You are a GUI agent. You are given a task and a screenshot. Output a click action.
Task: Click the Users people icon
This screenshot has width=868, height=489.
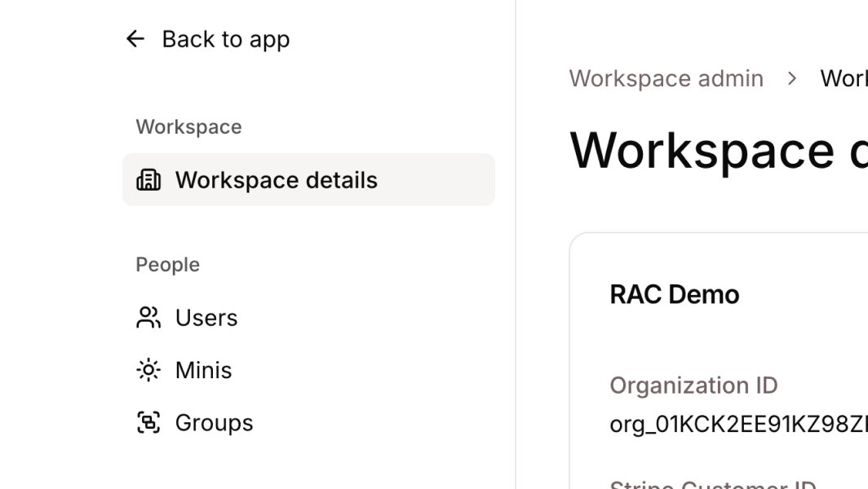tap(148, 317)
